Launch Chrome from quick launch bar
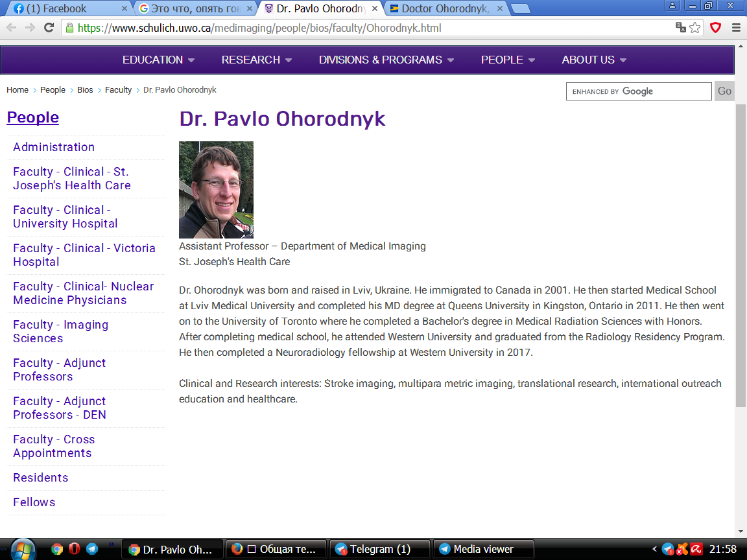This screenshot has width=747, height=560. 57,549
